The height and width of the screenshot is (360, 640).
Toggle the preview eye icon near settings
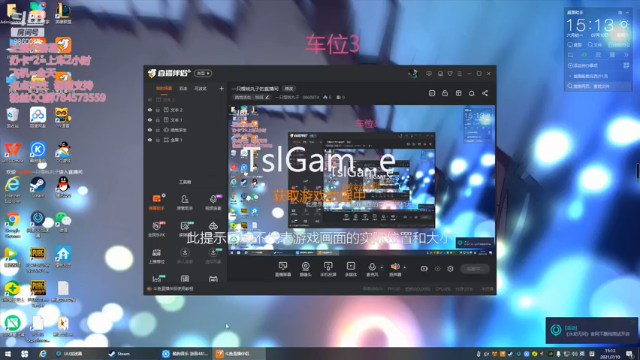point(438,269)
